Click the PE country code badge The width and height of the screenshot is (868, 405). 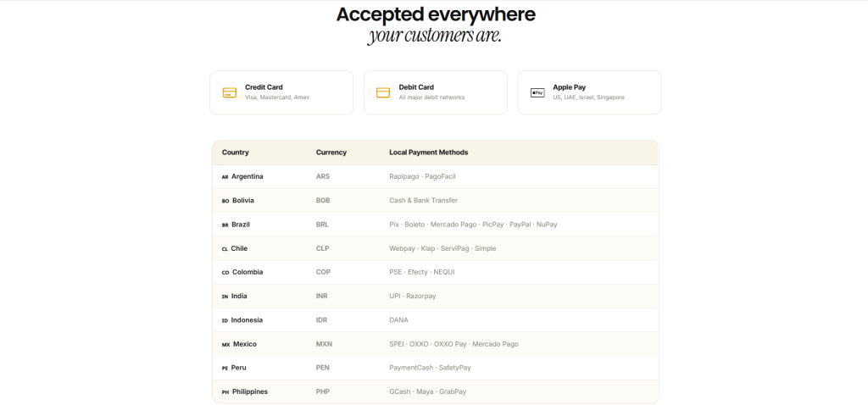tap(225, 369)
